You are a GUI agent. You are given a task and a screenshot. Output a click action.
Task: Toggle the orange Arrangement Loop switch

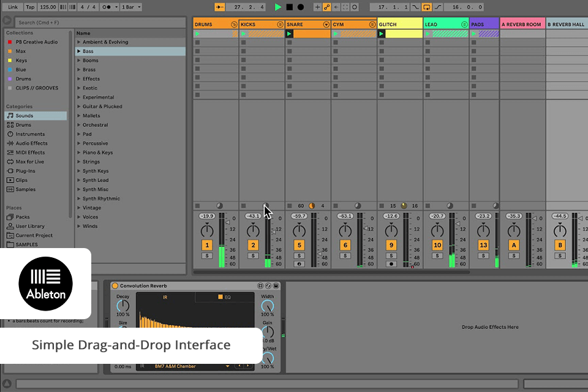point(427,7)
